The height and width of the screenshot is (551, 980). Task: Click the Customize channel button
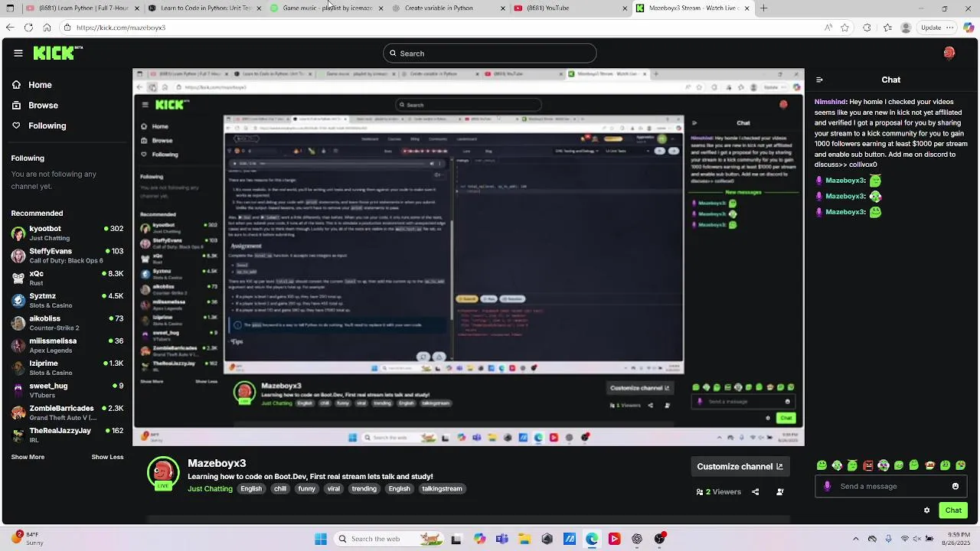(740, 466)
